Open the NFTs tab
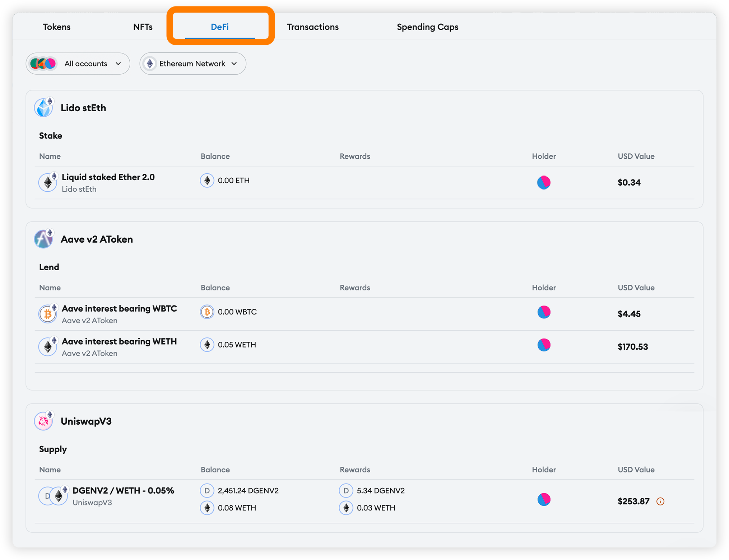The height and width of the screenshot is (560, 729). (x=143, y=27)
